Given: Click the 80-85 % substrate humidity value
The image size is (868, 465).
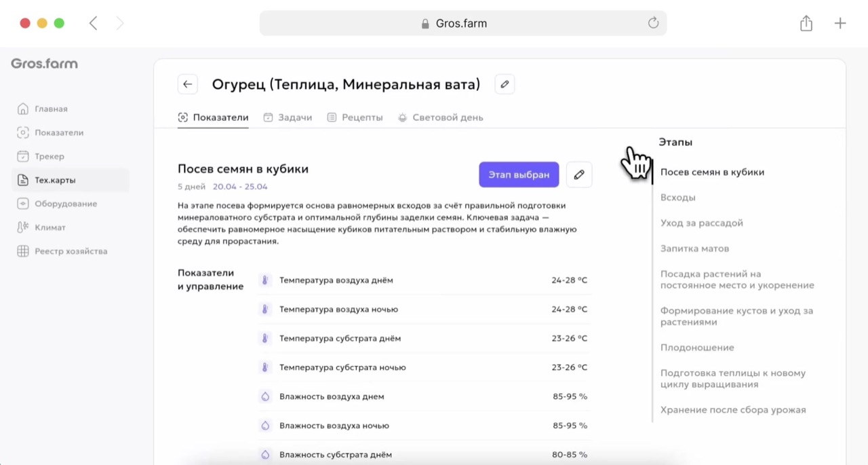Looking at the screenshot, I should click(x=570, y=455).
